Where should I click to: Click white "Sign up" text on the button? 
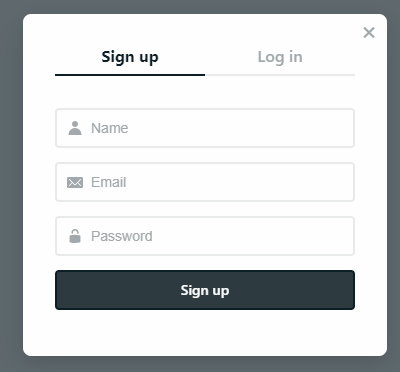(x=205, y=291)
